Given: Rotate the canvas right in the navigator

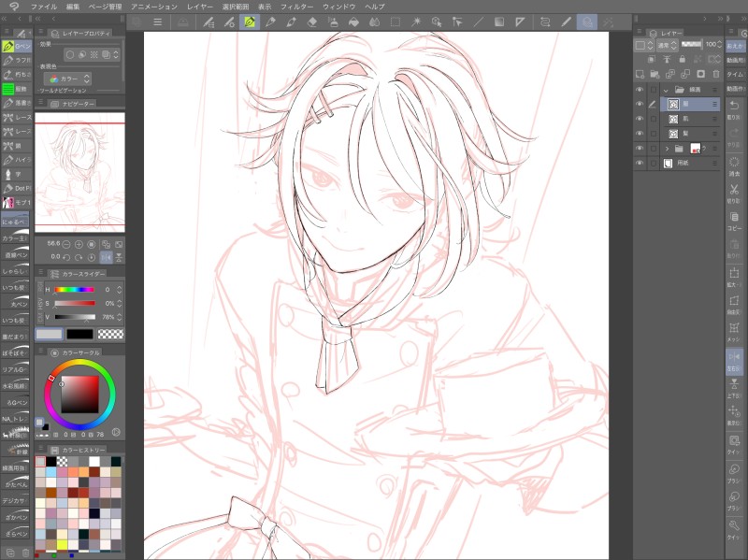Looking at the screenshot, I should coord(79,257).
